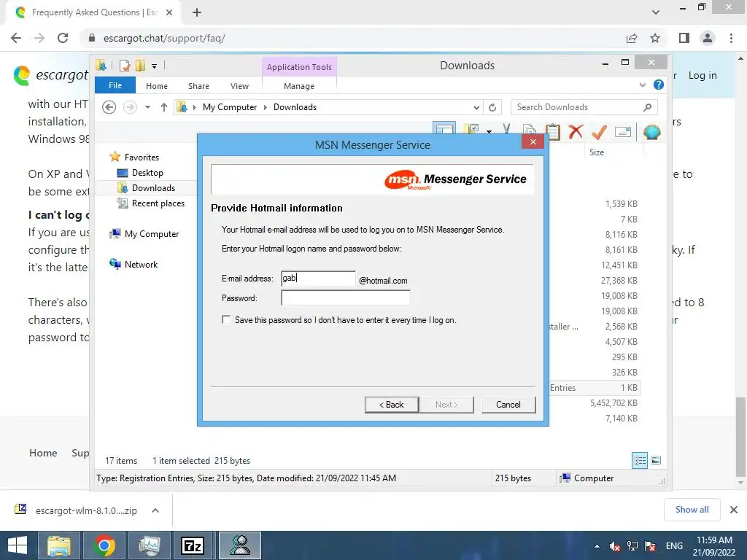Screen dimensions: 747x560
Task: Click the blue shell icon in Explorer toolbar
Action: click(x=651, y=132)
